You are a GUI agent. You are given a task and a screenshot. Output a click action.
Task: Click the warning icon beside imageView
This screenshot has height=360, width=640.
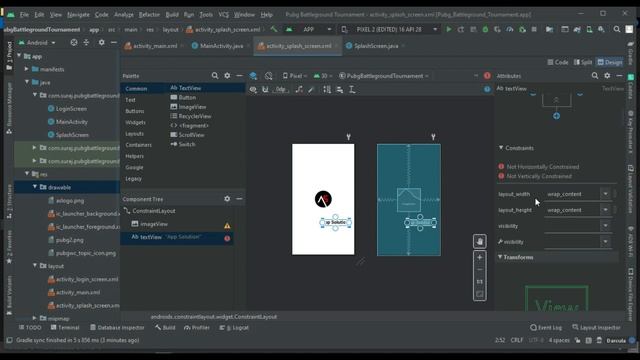pyautogui.click(x=227, y=225)
